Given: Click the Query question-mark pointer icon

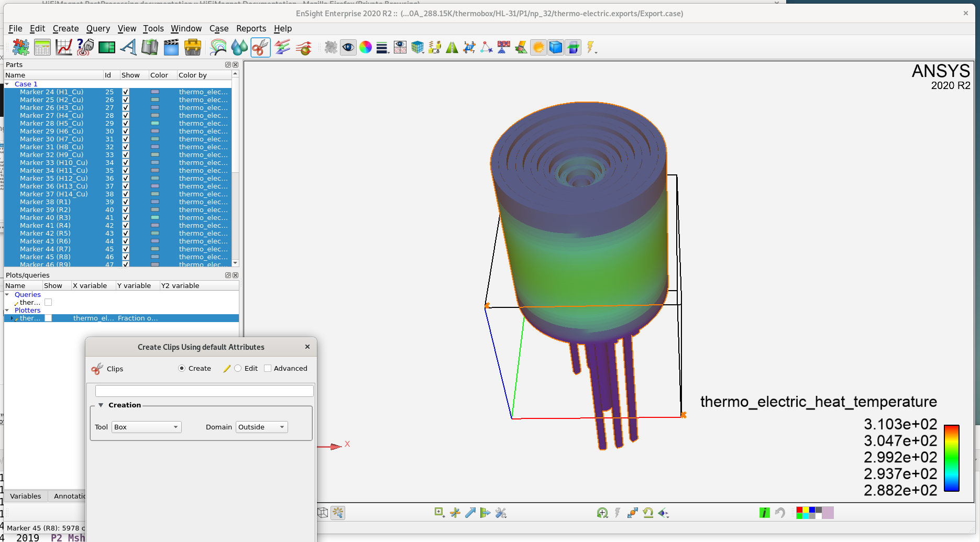Looking at the screenshot, I should point(85,48).
